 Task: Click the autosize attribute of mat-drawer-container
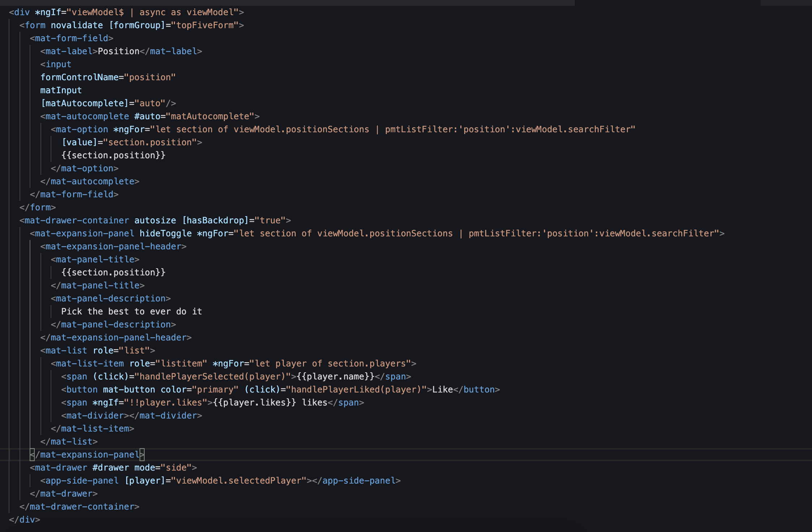click(155, 220)
